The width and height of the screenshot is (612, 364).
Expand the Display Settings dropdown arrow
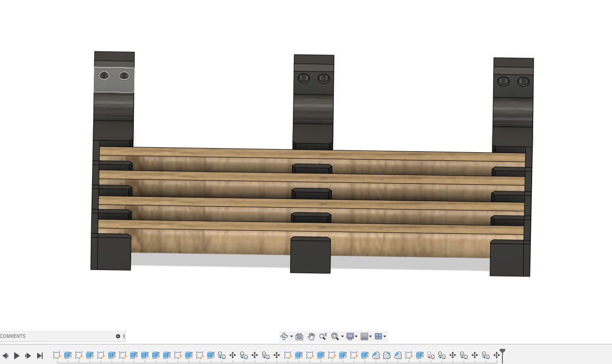pyautogui.click(x=356, y=337)
